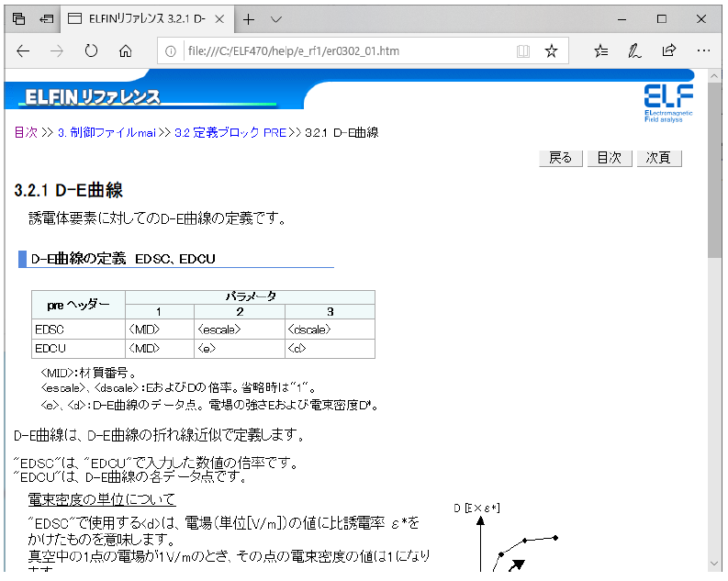Viewport: 728px width, 581px height.
Task: Click the pre ヘッダー table header
Action: tap(78, 305)
